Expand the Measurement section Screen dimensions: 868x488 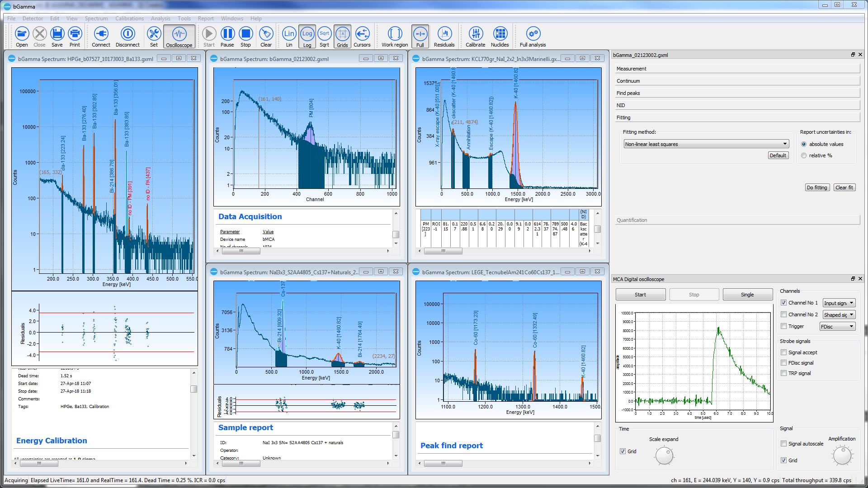click(737, 69)
